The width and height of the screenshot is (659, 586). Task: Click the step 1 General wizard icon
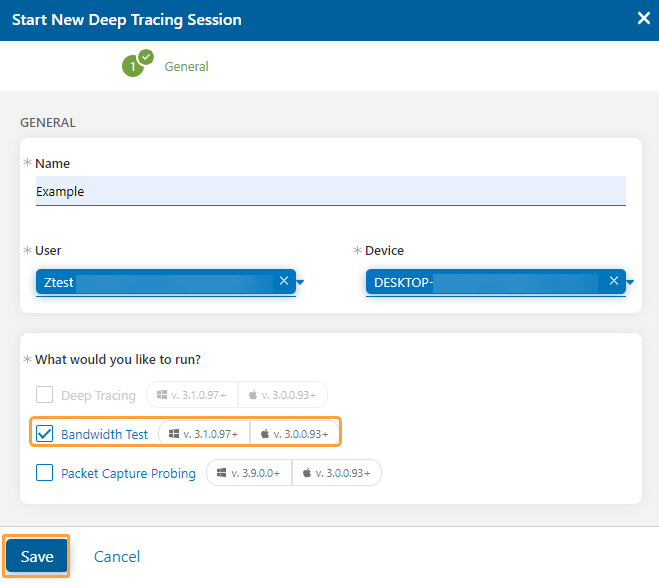click(134, 66)
